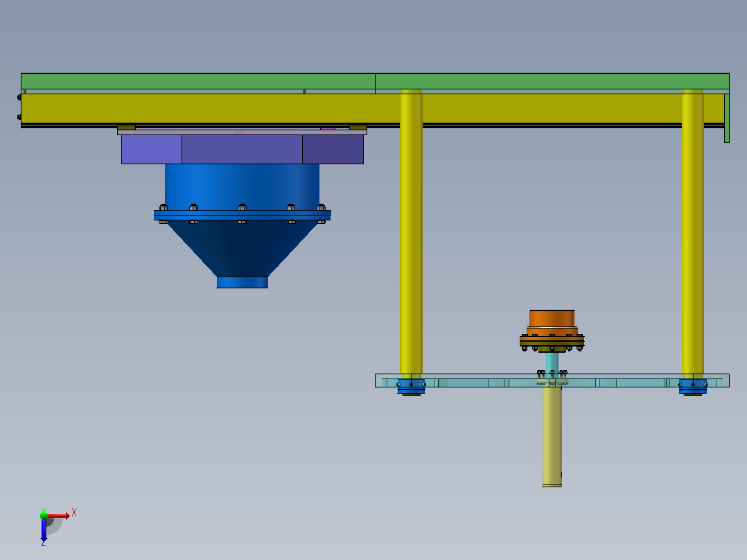Select the purple rectangular box under the beam

point(242,149)
